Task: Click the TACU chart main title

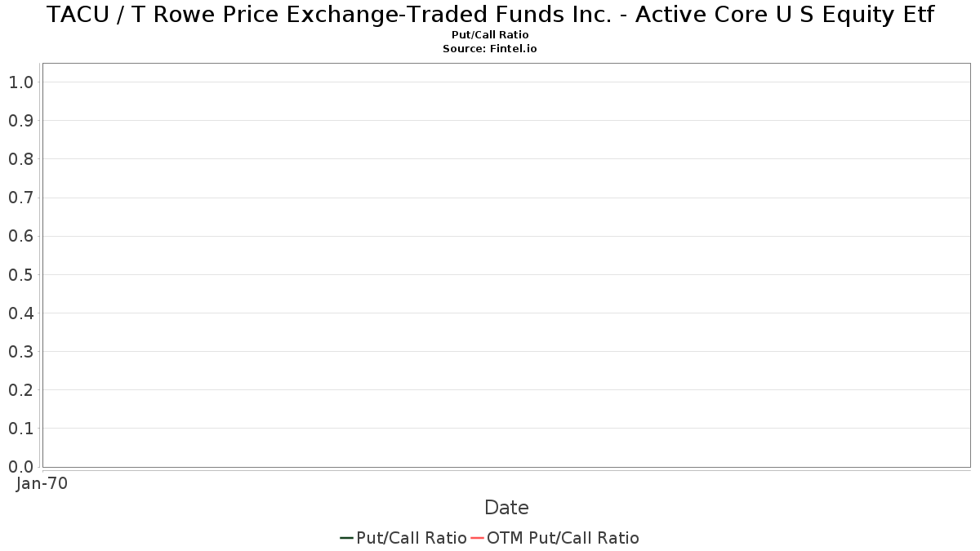Action: tap(490, 15)
